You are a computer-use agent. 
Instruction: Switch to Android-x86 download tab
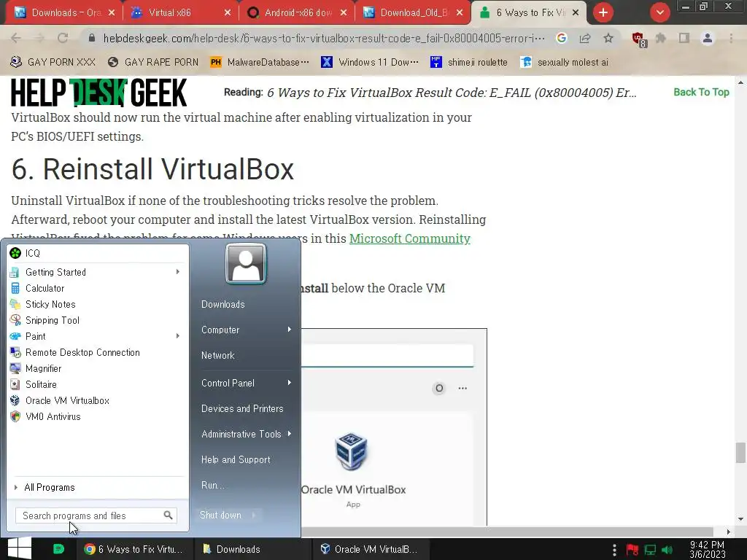[x=296, y=13]
